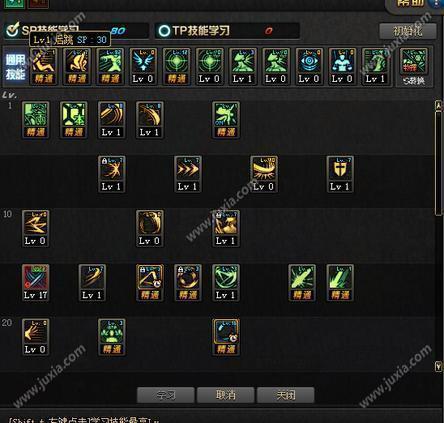The width and height of the screenshot is (444, 423).
Task: Toggle the green ON skill in level 1 row
Action: point(226,120)
